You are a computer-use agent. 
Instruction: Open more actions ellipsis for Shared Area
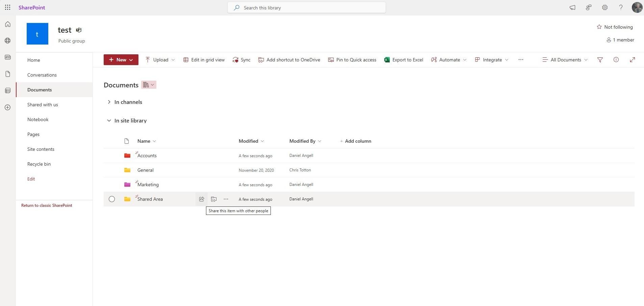tap(226, 199)
